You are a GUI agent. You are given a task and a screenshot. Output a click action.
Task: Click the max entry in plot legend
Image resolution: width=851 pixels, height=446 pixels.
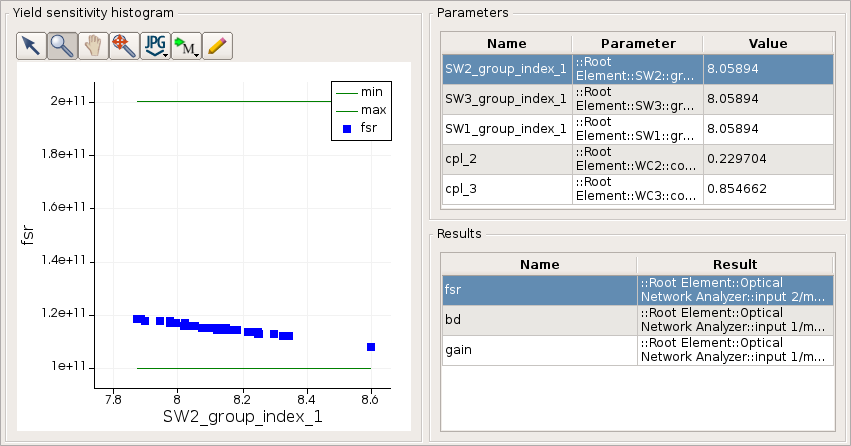tap(361, 110)
